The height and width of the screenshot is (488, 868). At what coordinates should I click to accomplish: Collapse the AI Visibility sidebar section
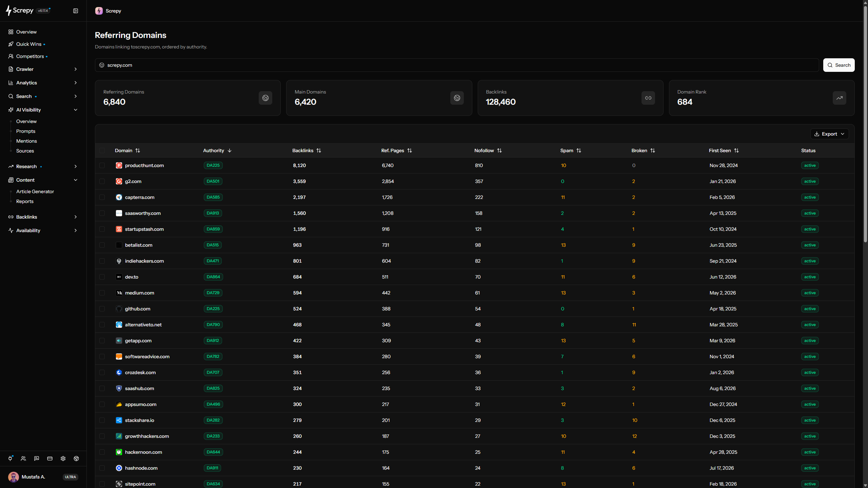point(43,110)
